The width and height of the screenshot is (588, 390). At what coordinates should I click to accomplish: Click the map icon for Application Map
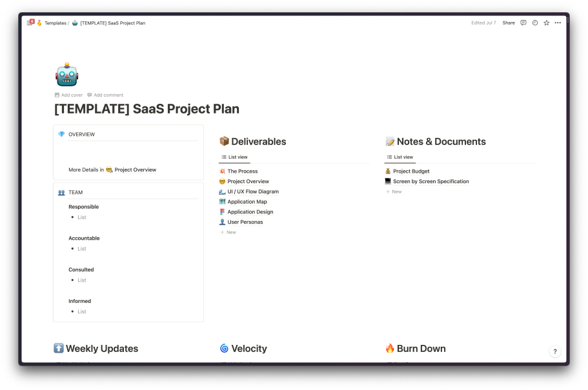pyautogui.click(x=223, y=202)
